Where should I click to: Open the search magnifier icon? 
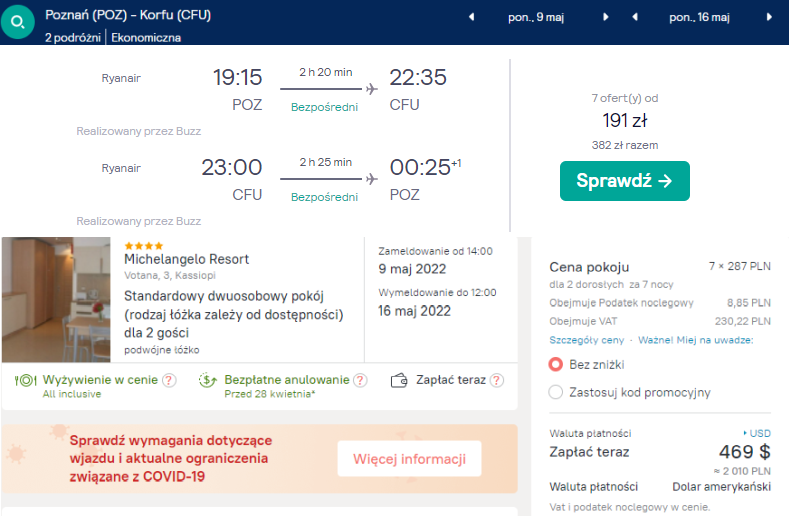18,22
